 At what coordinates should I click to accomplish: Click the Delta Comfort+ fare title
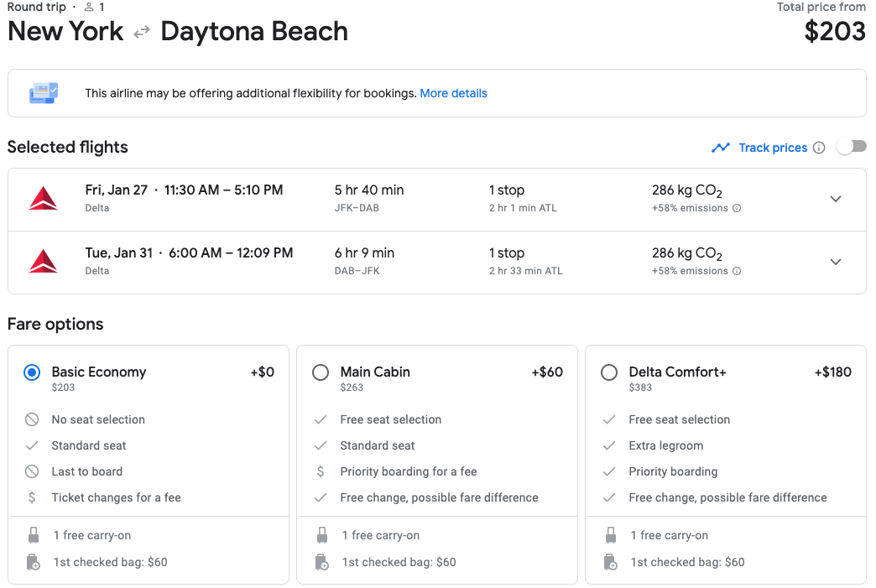coord(677,372)
